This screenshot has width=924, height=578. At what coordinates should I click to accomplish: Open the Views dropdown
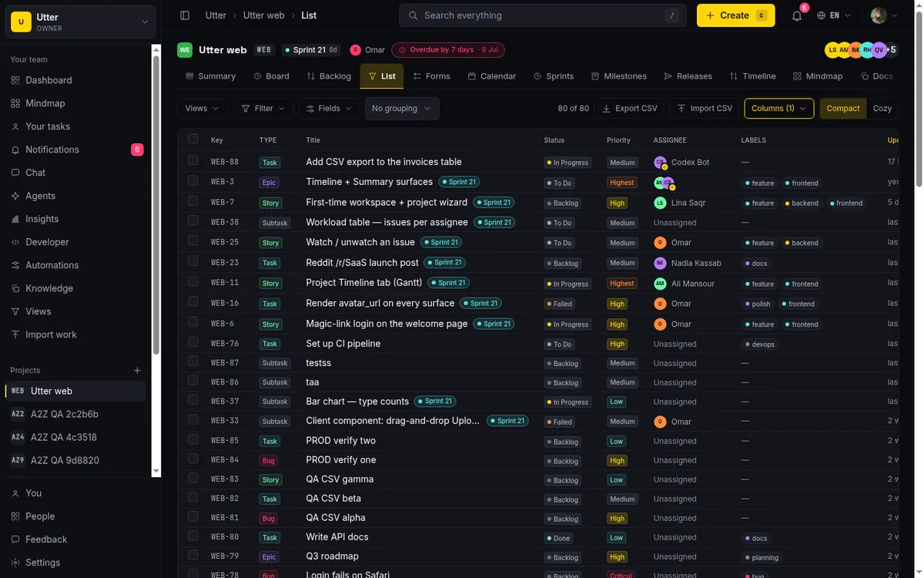click(x=203, y=109)
